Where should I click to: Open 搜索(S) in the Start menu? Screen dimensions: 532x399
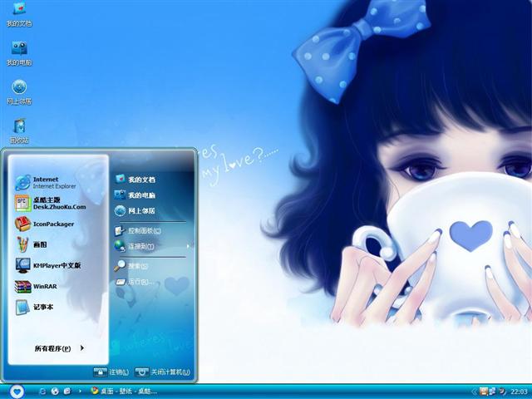(131, 266)
